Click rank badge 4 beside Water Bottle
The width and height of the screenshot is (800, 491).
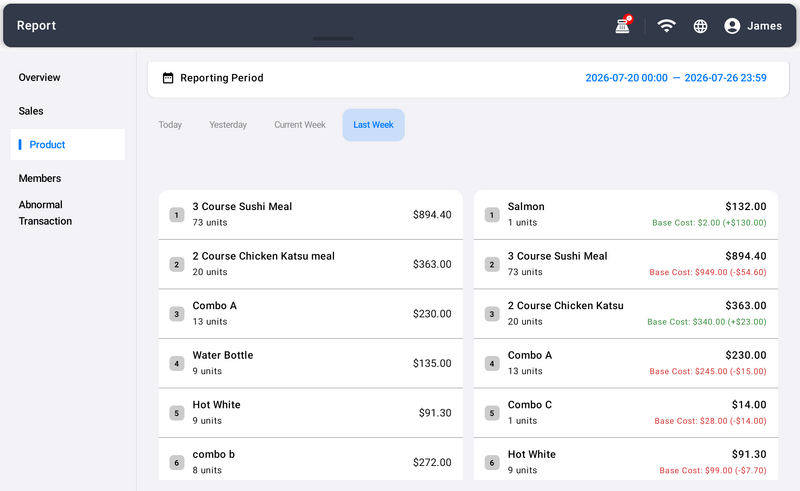click(177, 363)
